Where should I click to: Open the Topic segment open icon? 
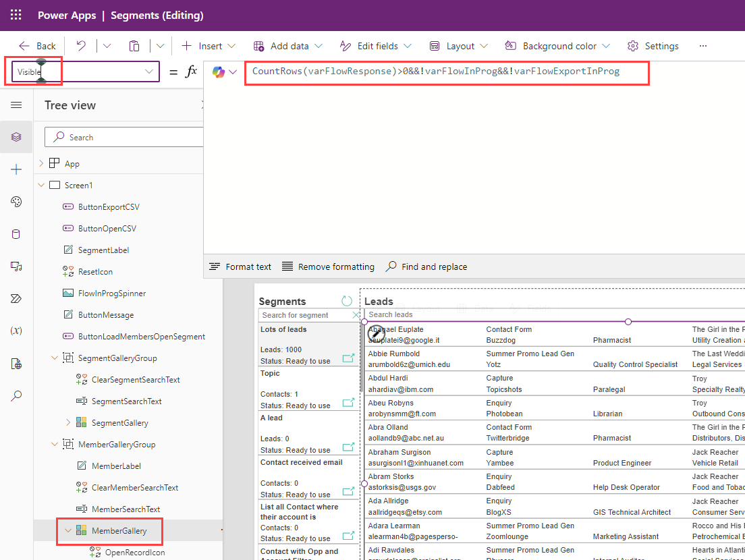[349, 403]
